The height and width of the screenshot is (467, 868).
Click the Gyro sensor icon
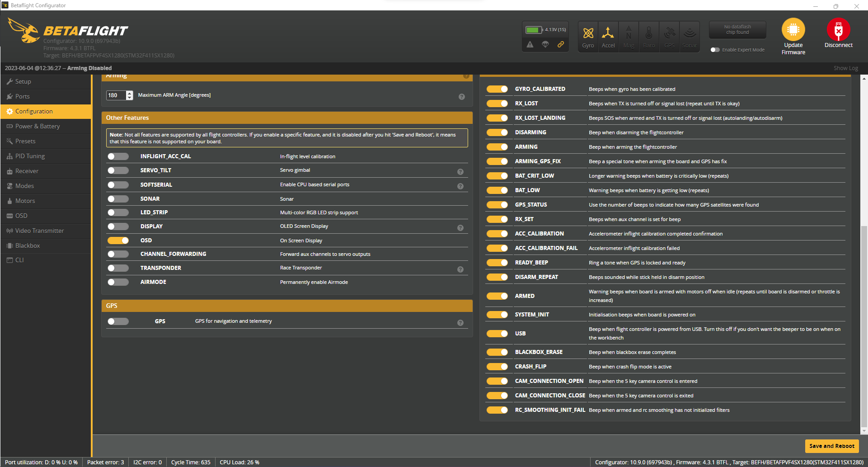(588, 33)
